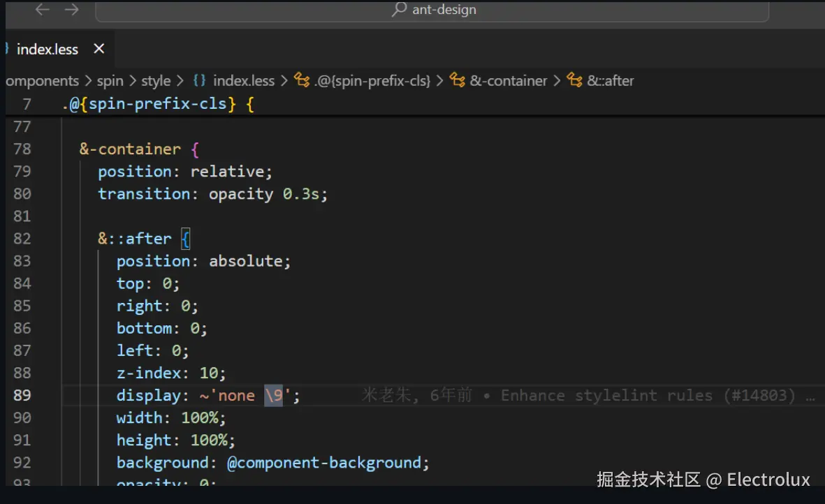Viewport: 825px width, 504px height.
Task: Click 'width: 100%;' code line
Action: 171,418
